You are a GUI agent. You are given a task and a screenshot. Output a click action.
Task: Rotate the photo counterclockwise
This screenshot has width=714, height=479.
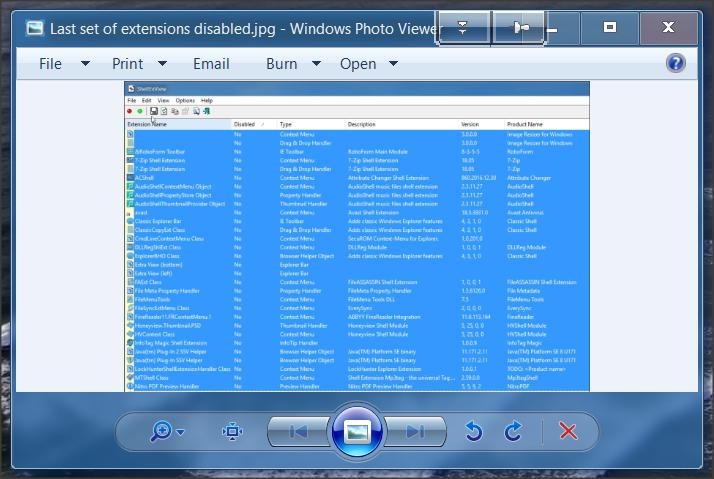474,431
